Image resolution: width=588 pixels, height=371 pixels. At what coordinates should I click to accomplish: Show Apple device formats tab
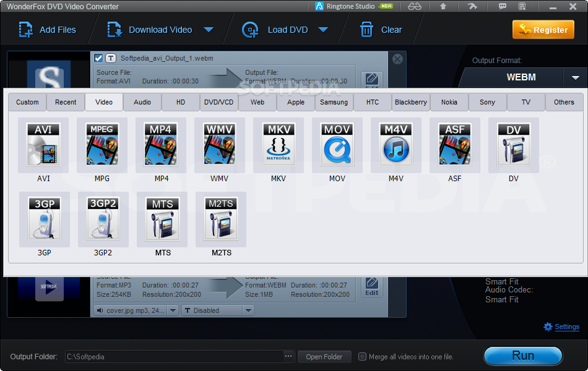[x=296, y=102]
